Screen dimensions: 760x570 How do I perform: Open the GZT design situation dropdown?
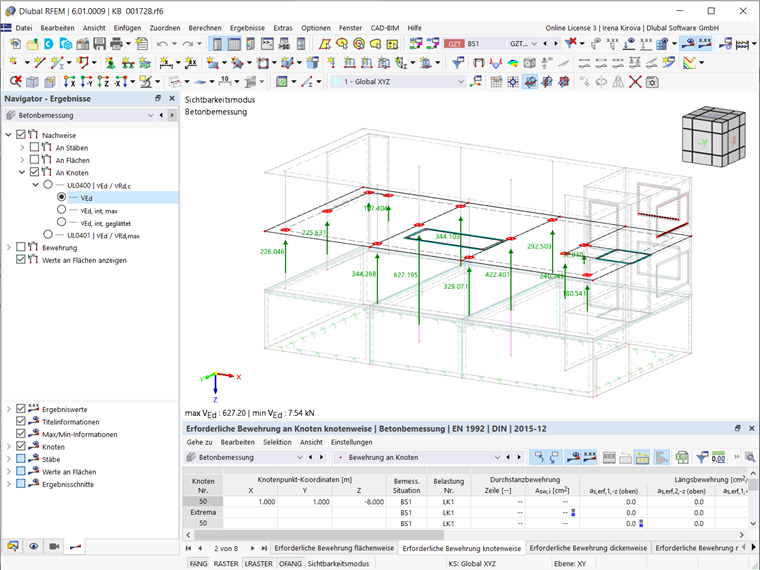pyautogui.click(x=534, y=44)
